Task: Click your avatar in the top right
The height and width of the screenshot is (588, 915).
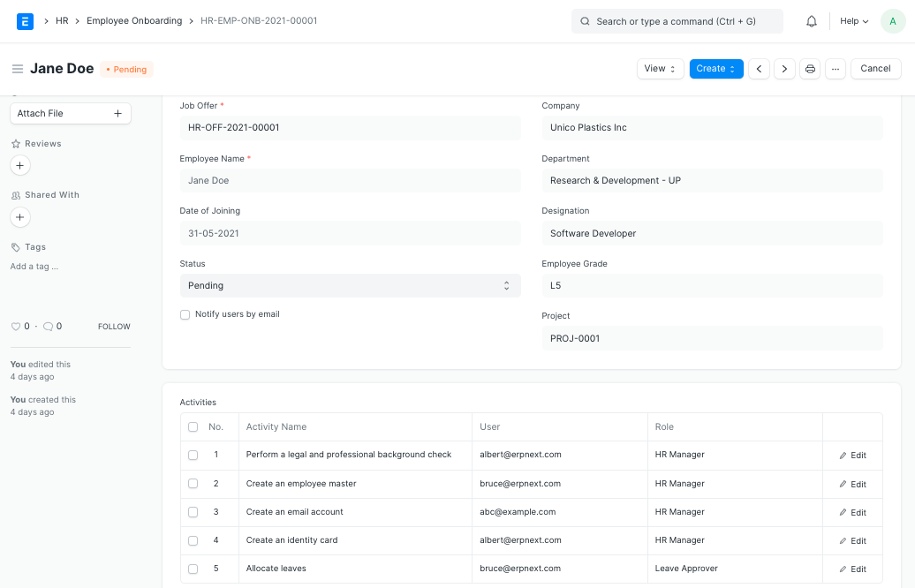Action: click(893, 20)
